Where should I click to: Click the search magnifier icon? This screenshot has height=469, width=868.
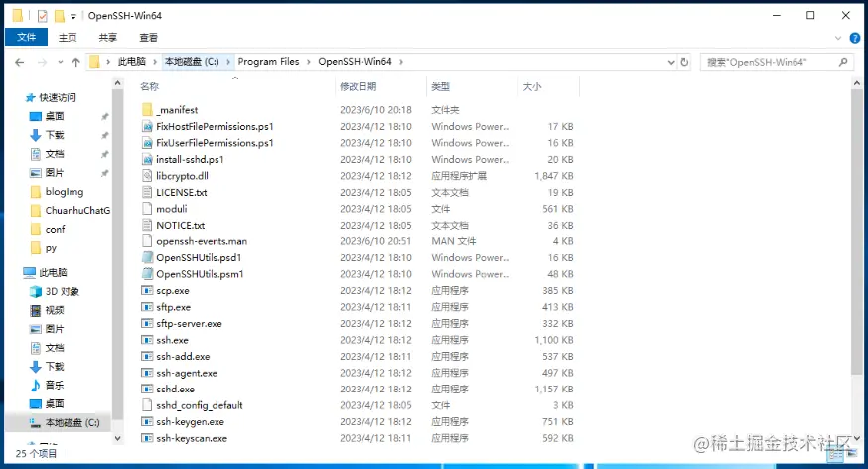pyautogui.click(x=843, y=62)
